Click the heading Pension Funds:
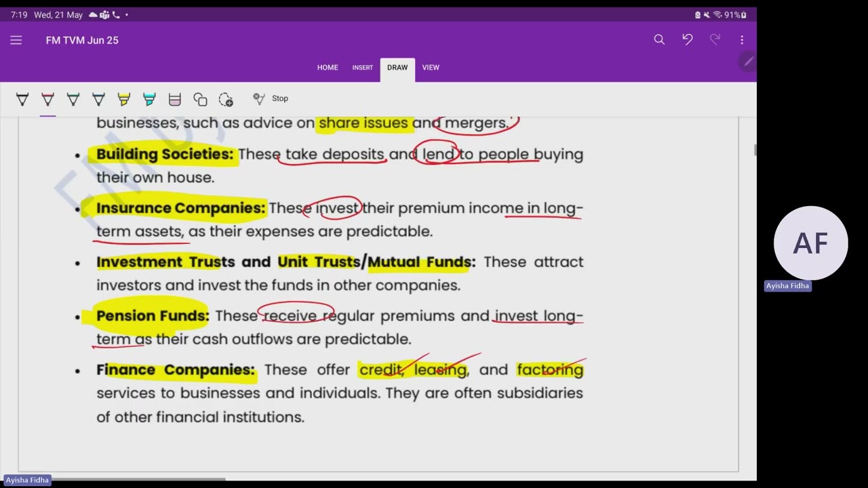The width and height of the screenshot is (868, 488). tap(153, 316)
